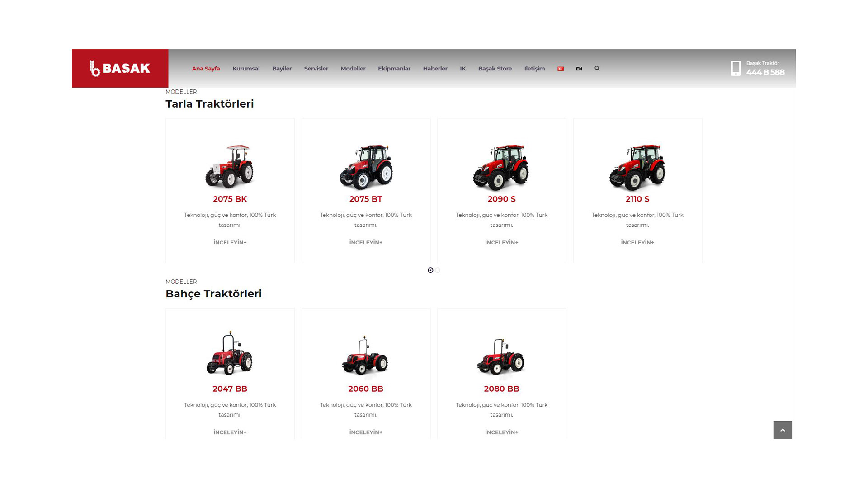Go to the Ana Sayfa menu item
This screenshot has height=488, width=868.
coord(206,69)
